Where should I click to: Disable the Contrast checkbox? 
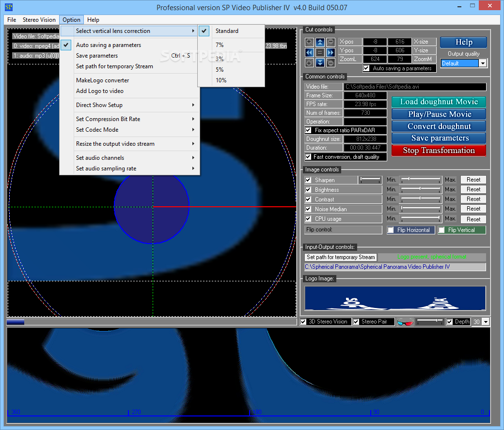308,199
